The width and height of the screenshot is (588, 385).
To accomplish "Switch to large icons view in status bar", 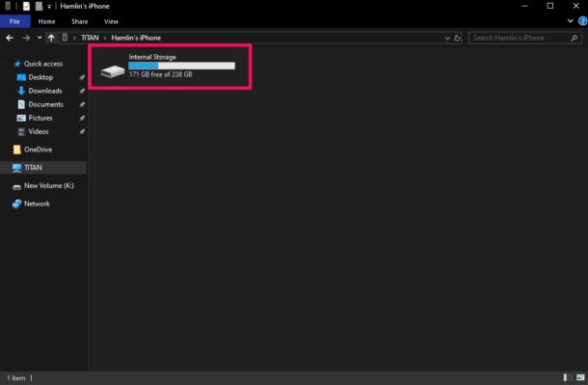I will (x=580, y=377).
